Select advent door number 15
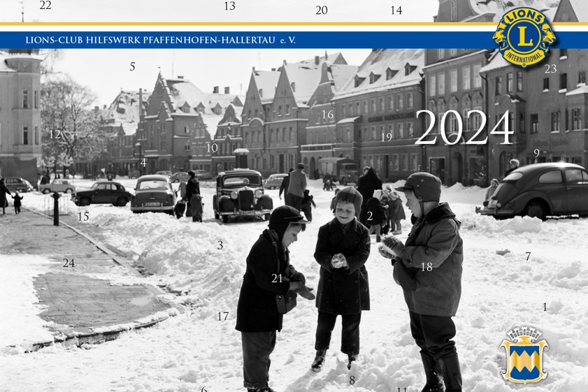 coord(83,217)
